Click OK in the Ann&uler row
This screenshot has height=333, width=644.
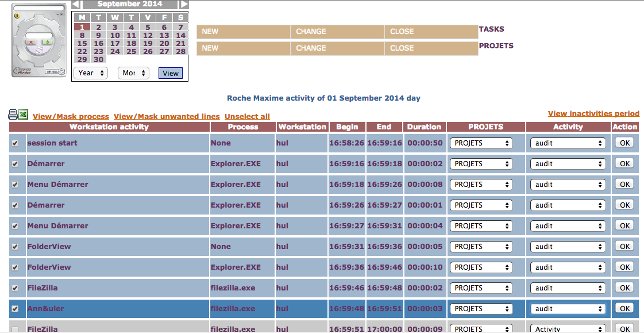pos(624,308)
